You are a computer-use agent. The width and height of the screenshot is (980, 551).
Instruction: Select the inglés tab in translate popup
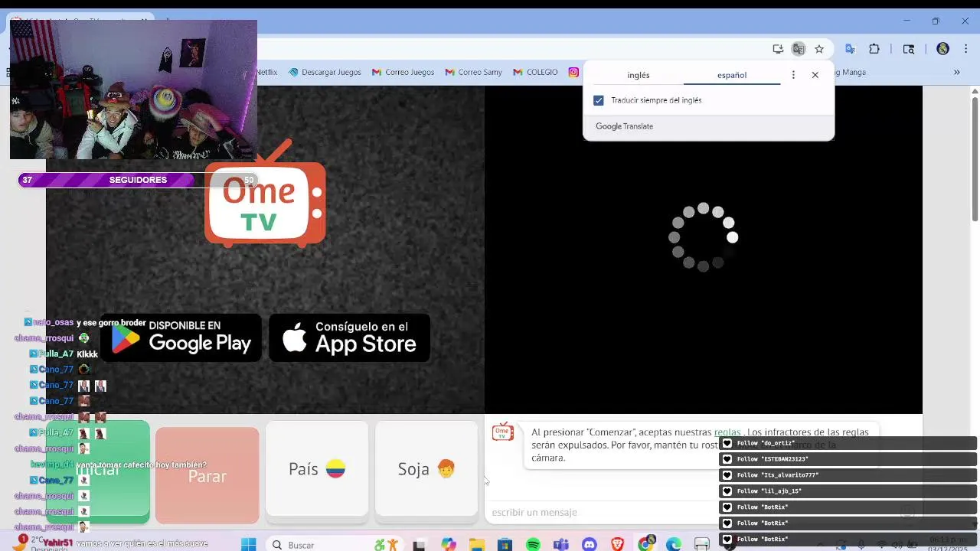(638, 75)
